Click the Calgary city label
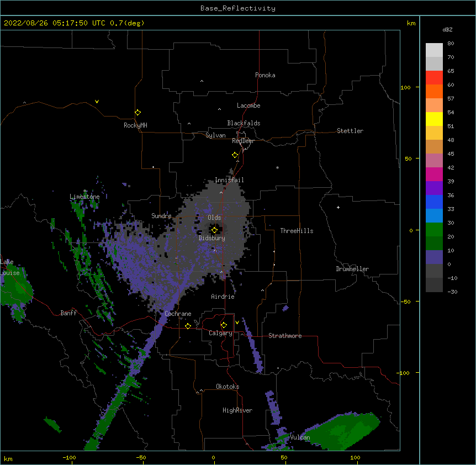 click(220, 333)
